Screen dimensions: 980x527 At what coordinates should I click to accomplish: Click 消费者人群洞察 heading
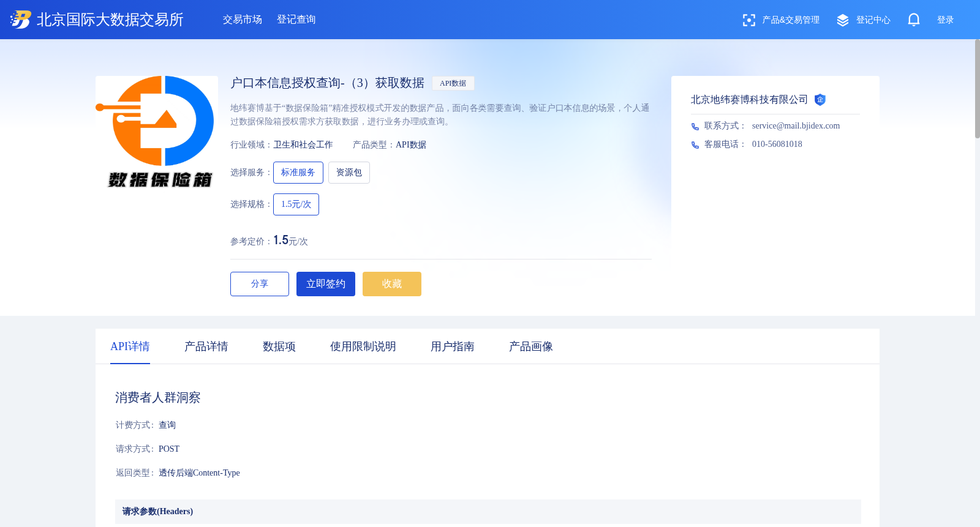click(x=158, y=398)
